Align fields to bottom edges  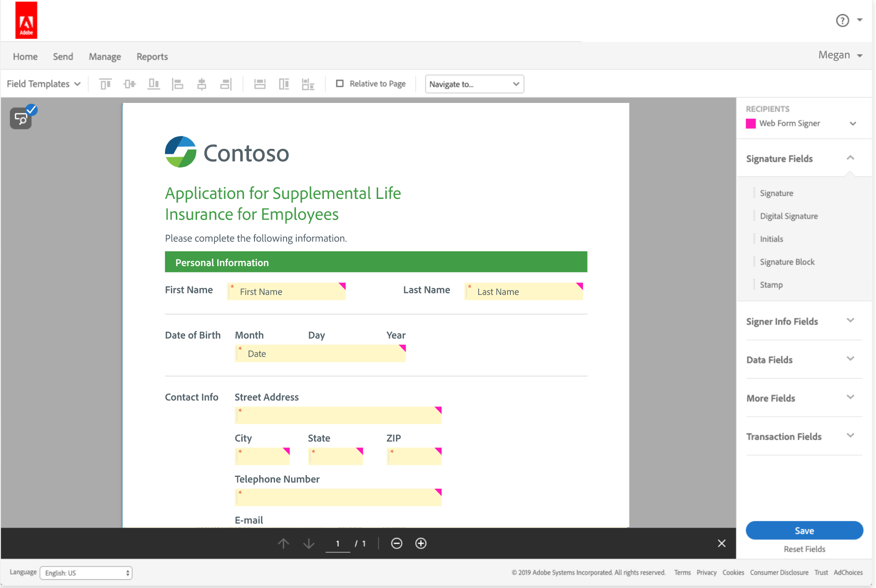[154, 84]
